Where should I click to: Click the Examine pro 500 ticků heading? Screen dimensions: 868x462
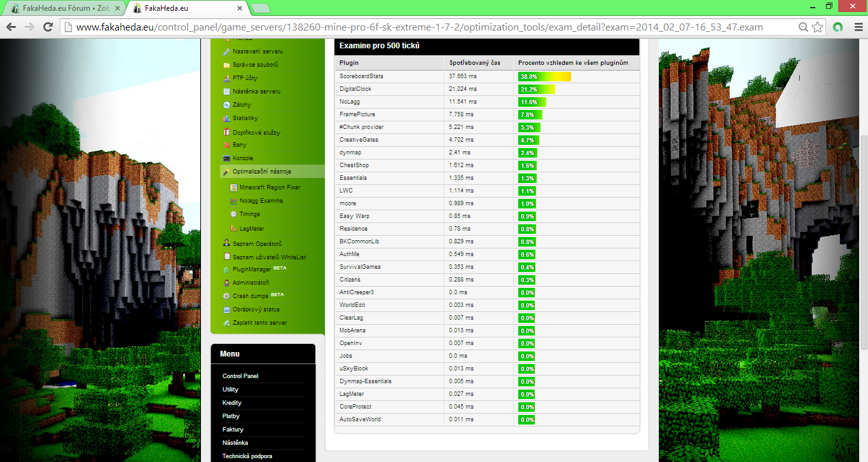tap(379, 46)
